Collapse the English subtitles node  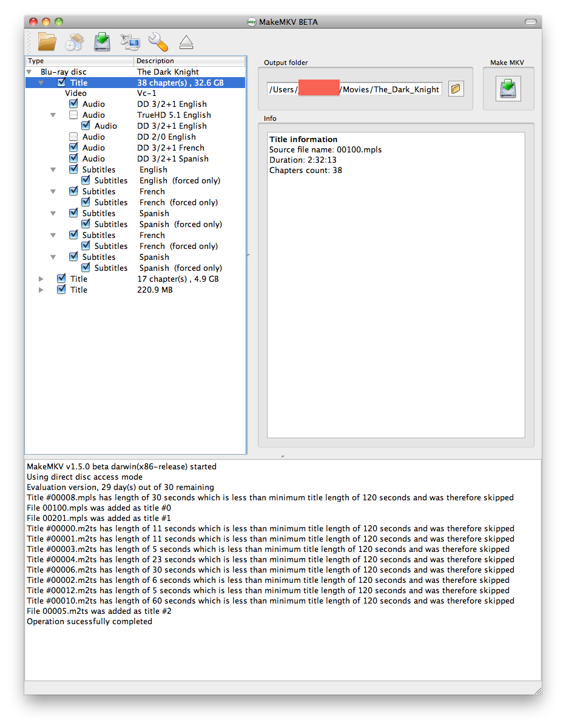coord(53,170)
